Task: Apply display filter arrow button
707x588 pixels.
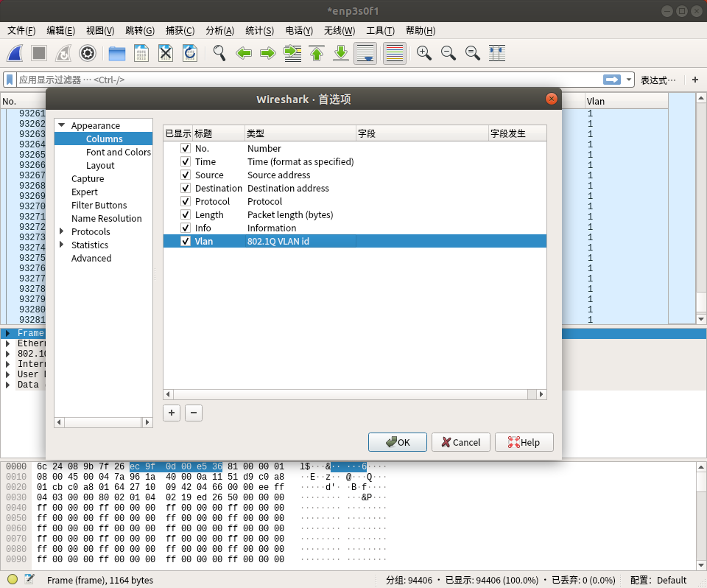Action: click(612, 80)
